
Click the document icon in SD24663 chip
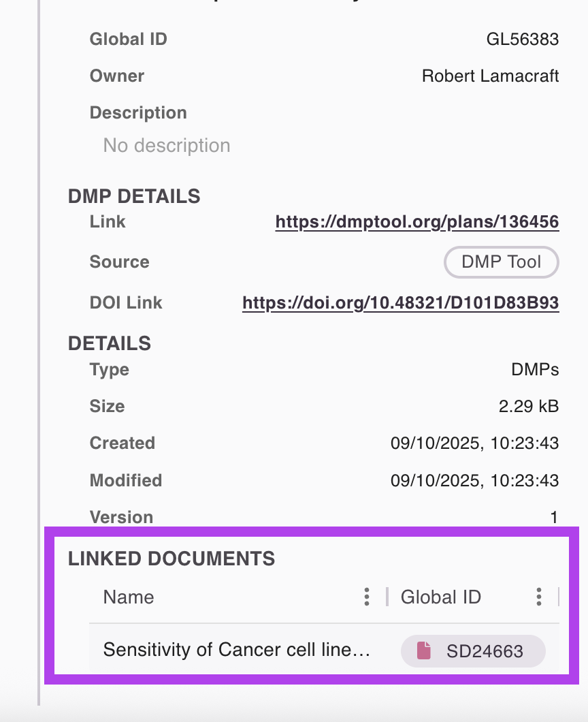tap(425, 650)
